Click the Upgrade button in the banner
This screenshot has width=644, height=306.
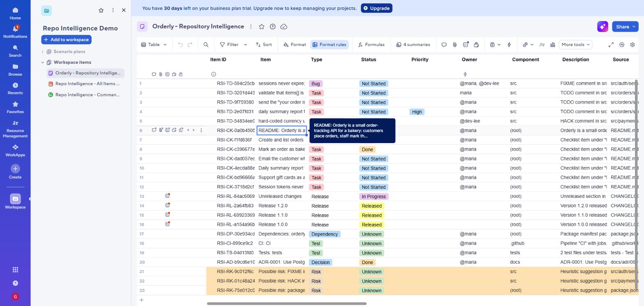click(x=377, y=8)
